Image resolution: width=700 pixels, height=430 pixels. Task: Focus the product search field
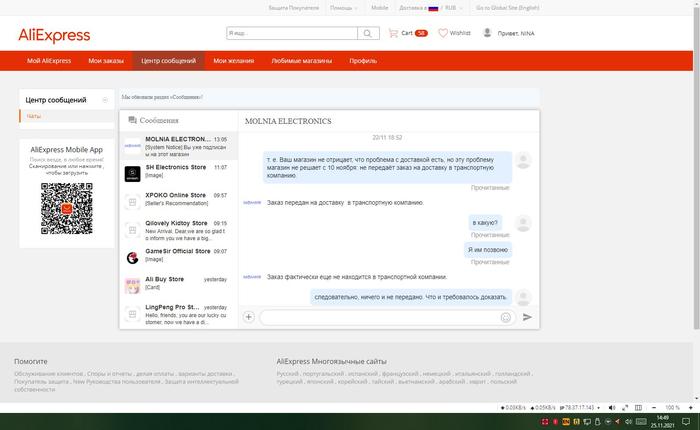tap(292, 33)
